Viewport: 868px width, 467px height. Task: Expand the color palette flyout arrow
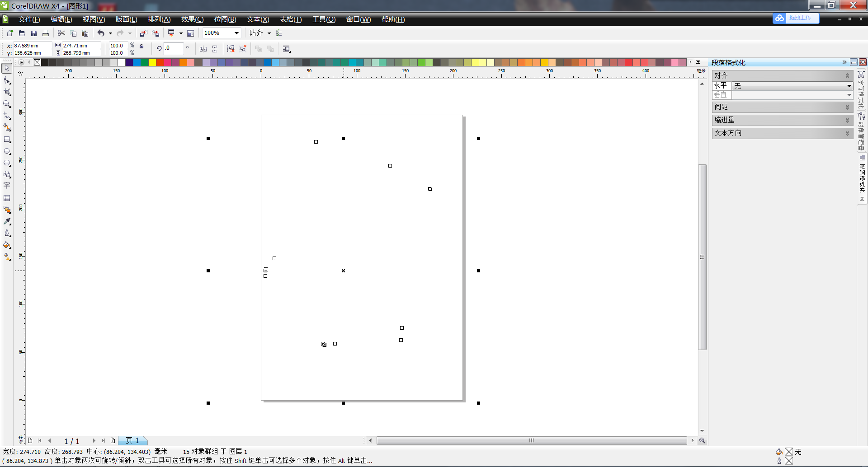pos(698,62)
